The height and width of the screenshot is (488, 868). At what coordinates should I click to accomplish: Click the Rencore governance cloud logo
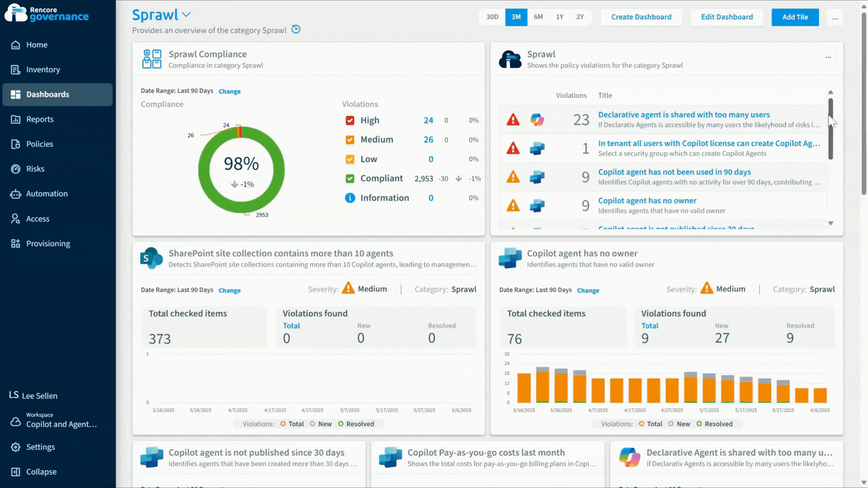16,13
